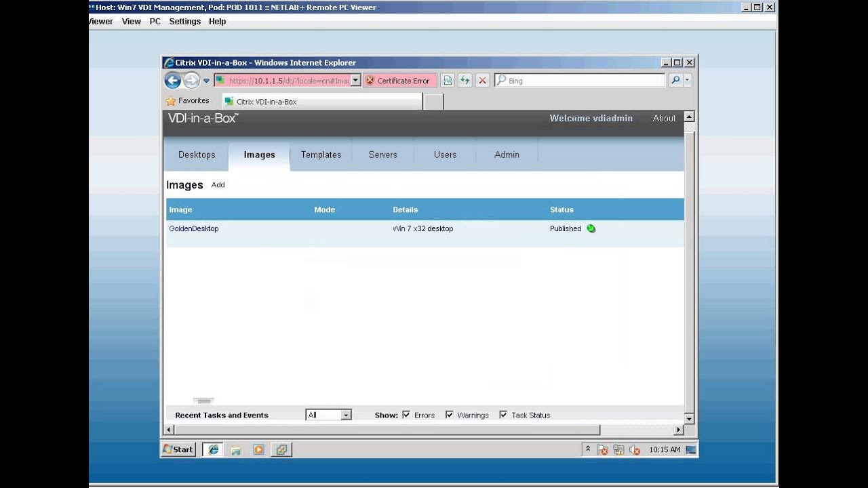868x488 pixels.
Task: Click the 'Published' status text
Action: pyautogui.click(x=566, y=228)
